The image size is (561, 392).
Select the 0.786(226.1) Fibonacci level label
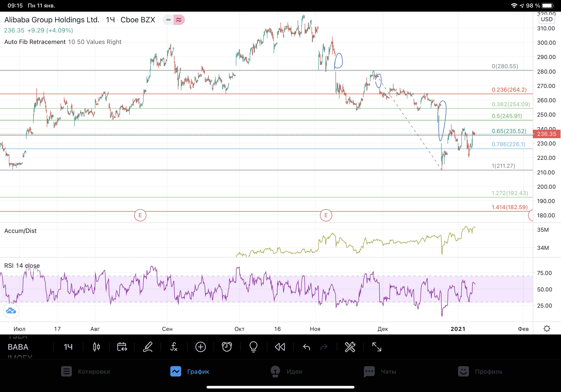(x=508, y=144)
